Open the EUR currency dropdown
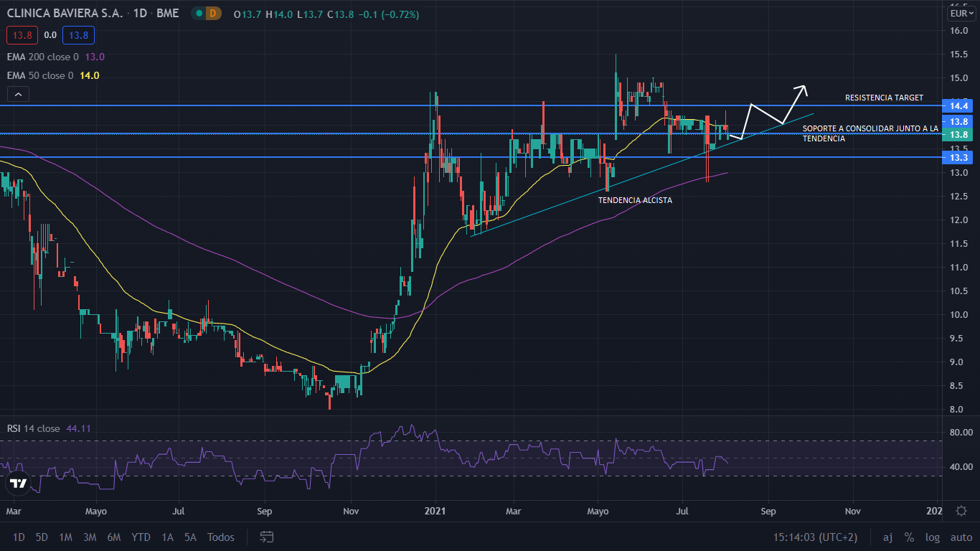This screenshot has height=551, width=980. (961, 14)
